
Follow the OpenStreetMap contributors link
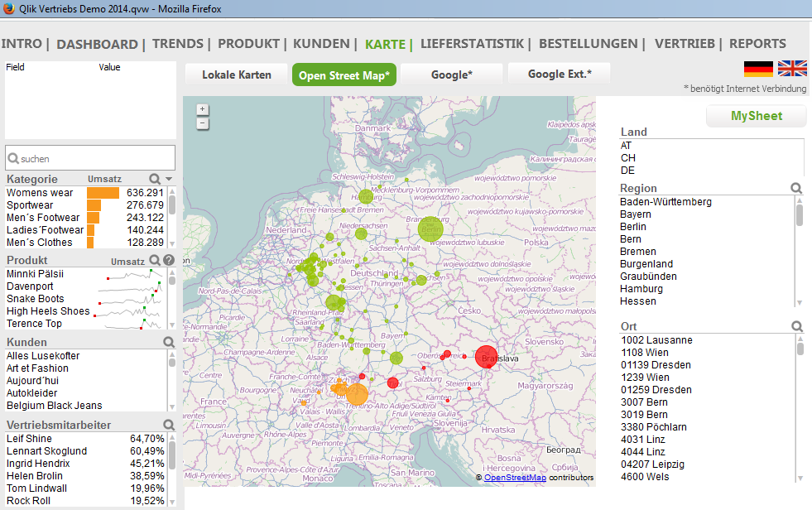point(515,478)
